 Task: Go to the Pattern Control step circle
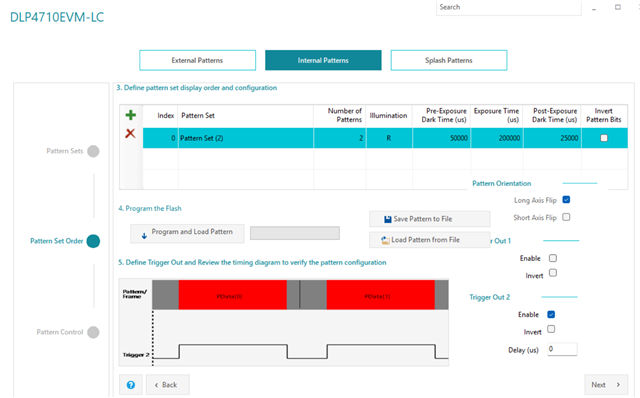93,332
